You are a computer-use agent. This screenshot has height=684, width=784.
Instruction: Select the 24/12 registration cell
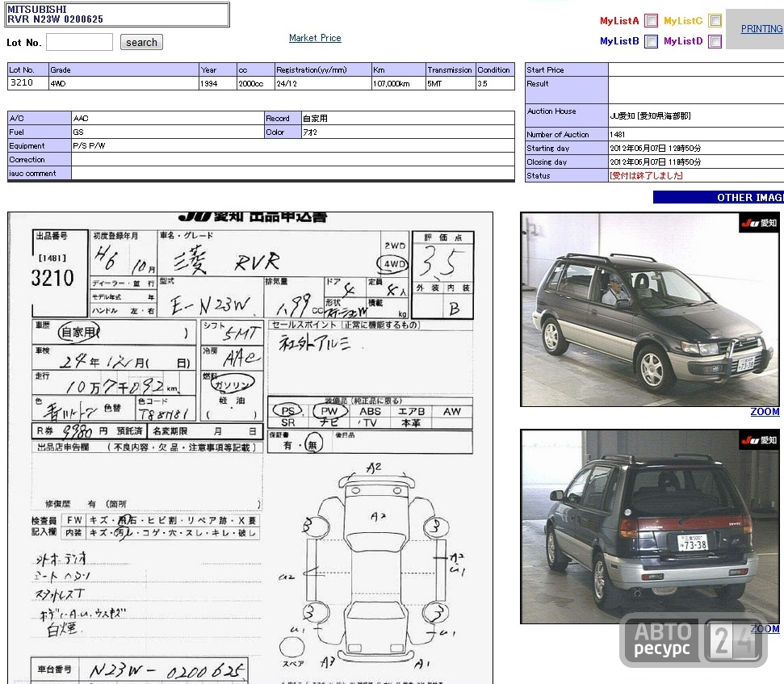pos(323,83)
